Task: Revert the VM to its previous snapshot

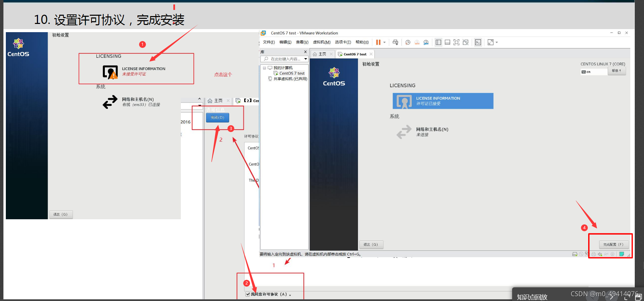Action: 417,42
